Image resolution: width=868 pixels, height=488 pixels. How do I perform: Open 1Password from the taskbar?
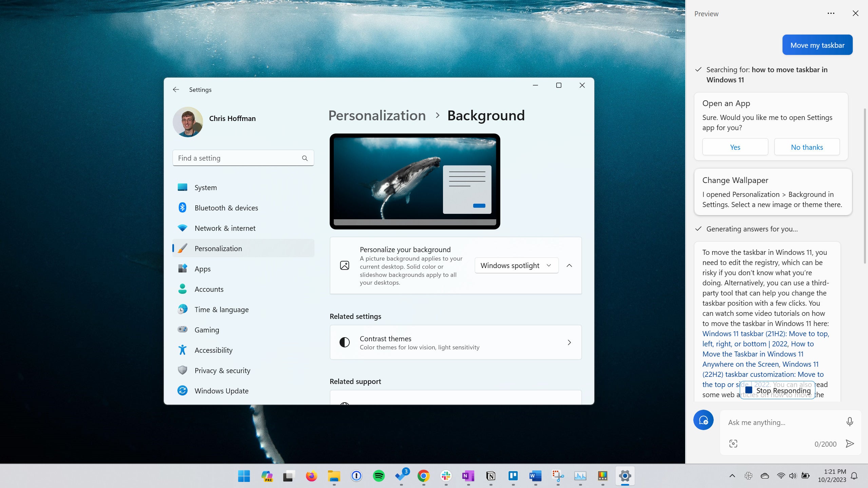point(356,476)
